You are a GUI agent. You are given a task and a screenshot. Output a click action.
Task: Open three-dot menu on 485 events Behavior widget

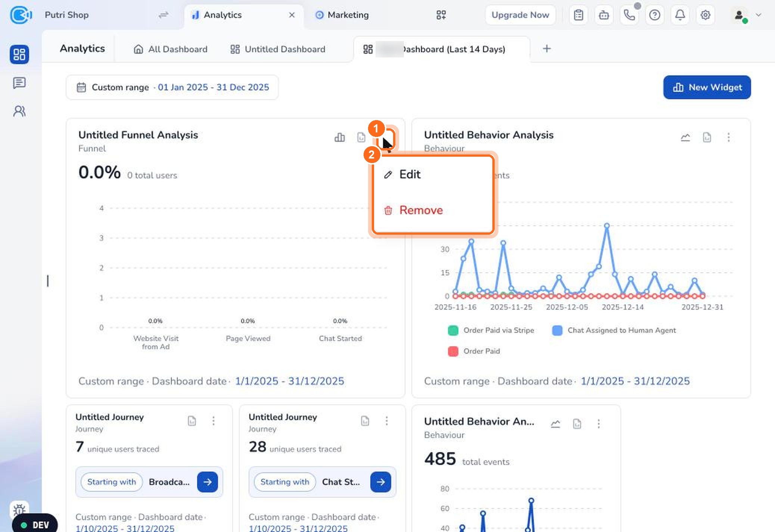(x=599, y=424)
